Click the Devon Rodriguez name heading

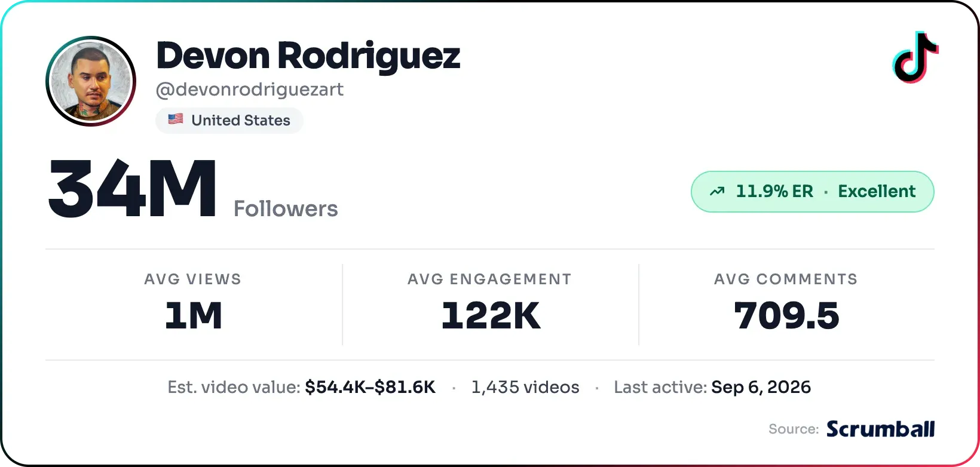click(308, 56)
